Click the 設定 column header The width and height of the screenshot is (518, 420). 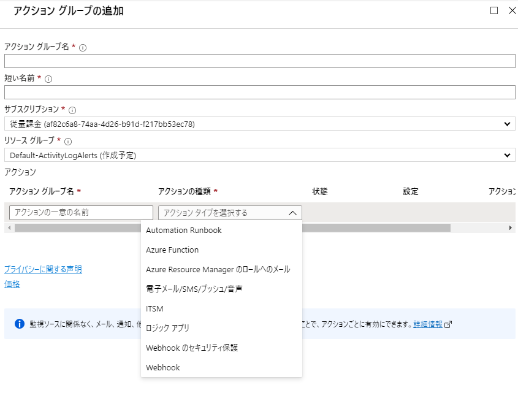pos(411,191)
